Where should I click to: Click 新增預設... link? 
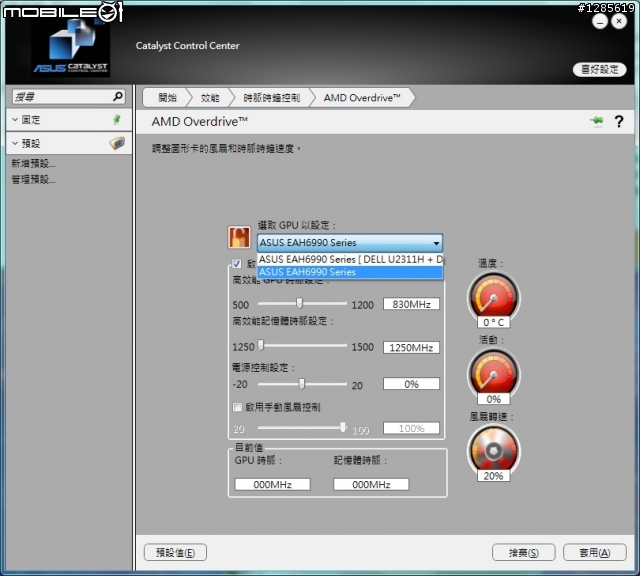33,164
